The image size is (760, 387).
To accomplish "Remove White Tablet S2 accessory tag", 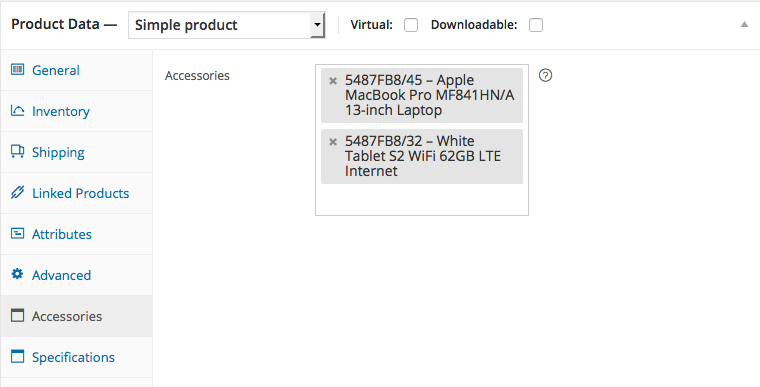I will click(333, 142).
